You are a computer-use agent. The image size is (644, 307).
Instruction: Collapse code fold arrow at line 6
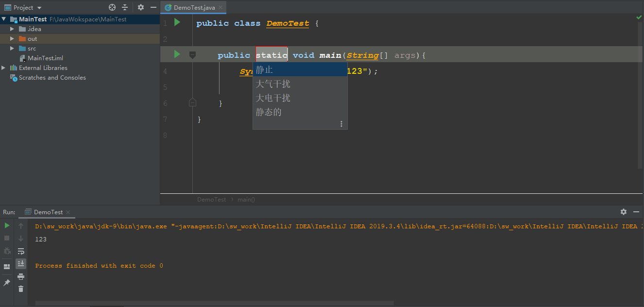tap(192, 102)
